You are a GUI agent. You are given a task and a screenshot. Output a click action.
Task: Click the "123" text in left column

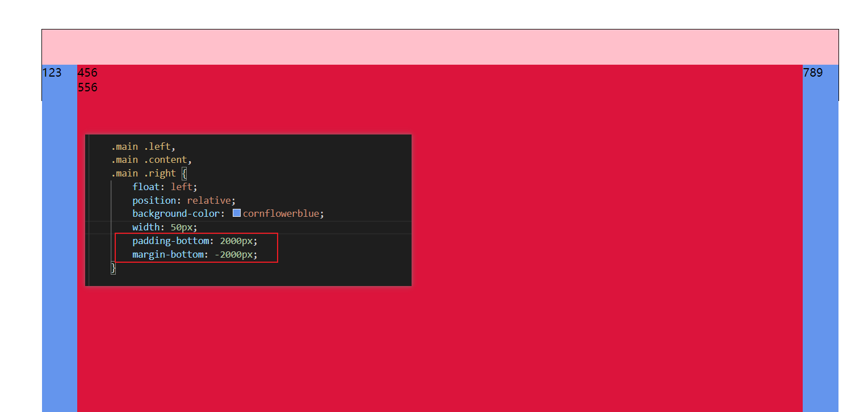click(52, 73)
